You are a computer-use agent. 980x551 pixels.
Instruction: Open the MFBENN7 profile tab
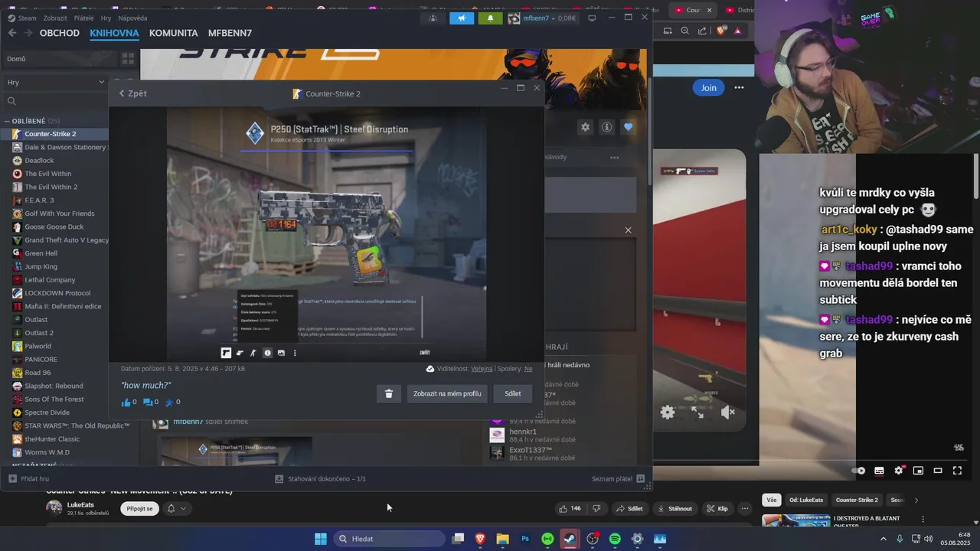tap(230, 33)
